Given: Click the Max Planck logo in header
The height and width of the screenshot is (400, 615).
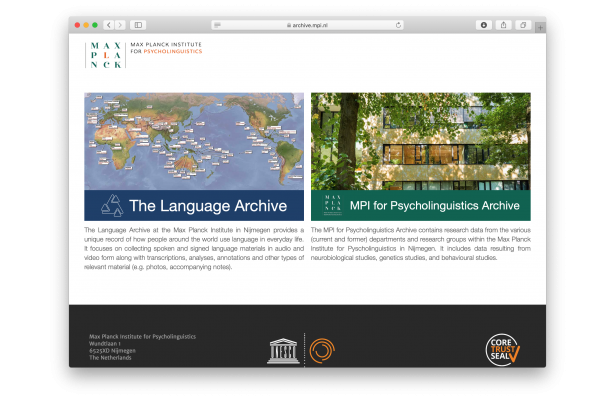Looking at the screenshot, I should 106,55.
